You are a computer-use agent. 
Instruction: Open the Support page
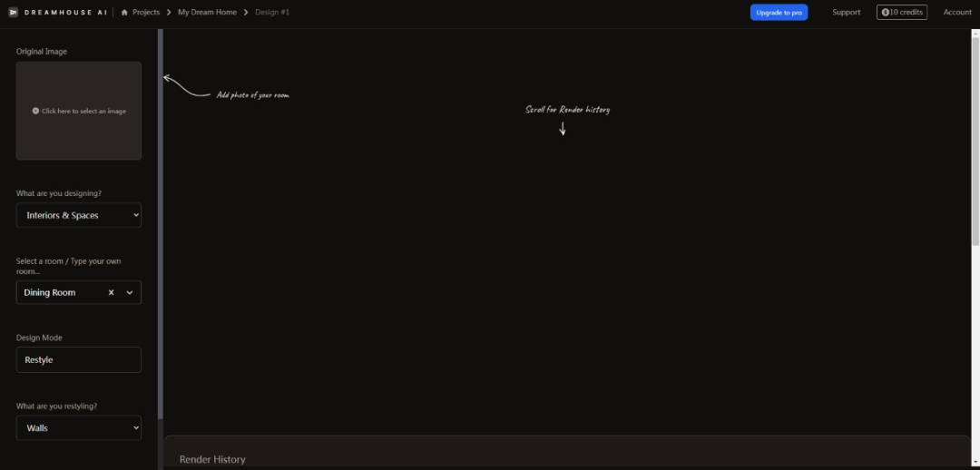[x=846, y=12]
